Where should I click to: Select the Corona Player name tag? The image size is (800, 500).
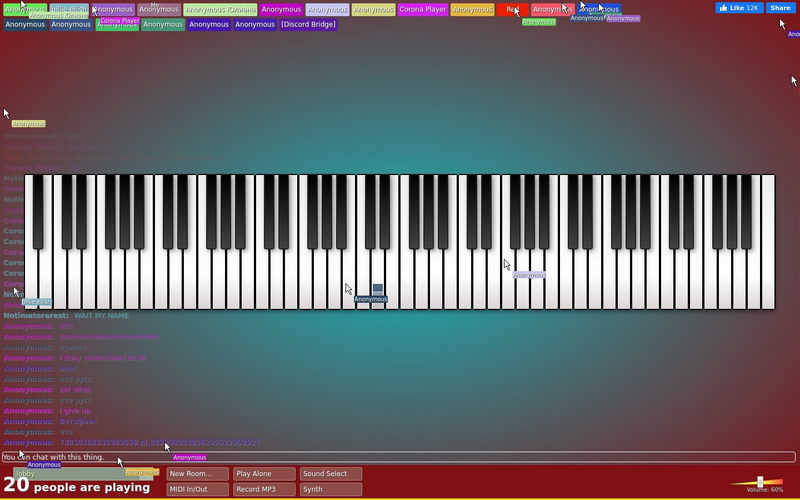coord(422,9)
